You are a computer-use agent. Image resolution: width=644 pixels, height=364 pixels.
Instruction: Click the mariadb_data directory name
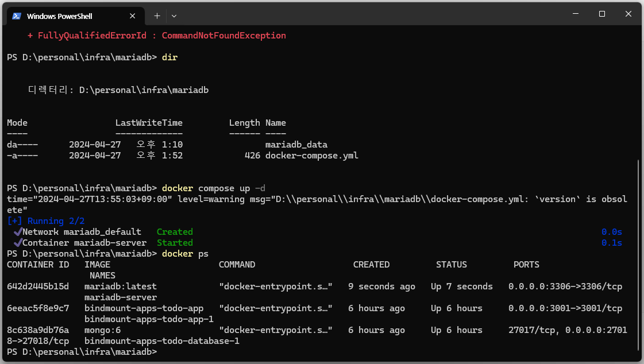[x=296, y=145]
